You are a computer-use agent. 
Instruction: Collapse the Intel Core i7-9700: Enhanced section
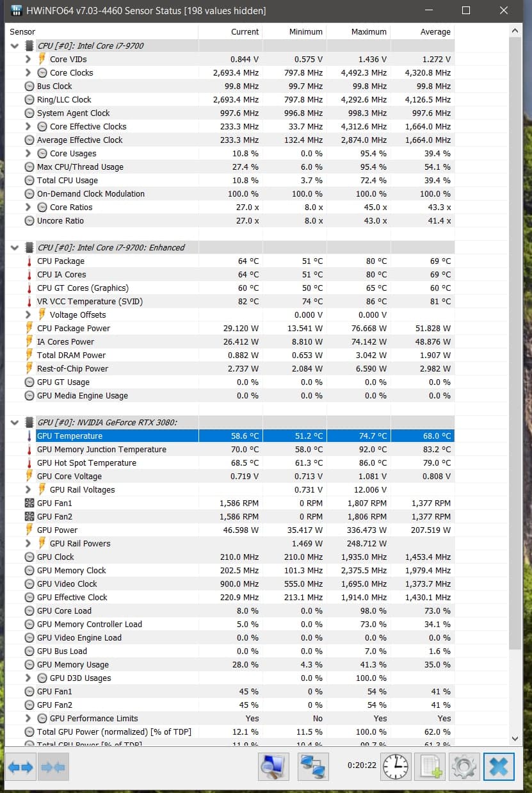(15, 247)
